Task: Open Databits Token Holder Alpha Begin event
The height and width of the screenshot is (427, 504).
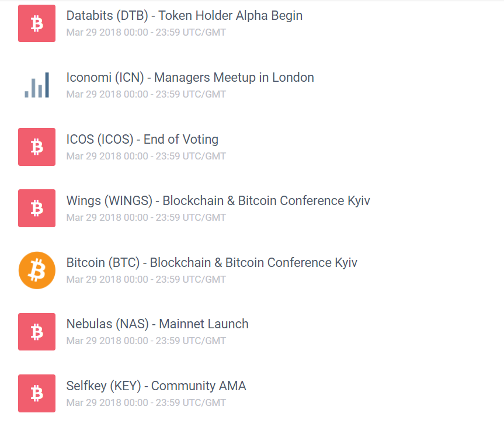Action: [185, 16]
